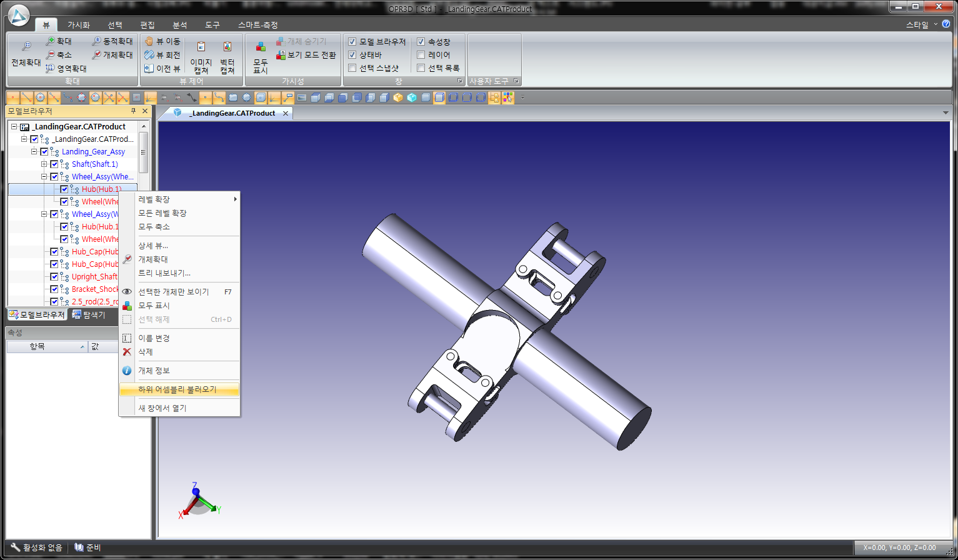Open the 레벨 확장 submenu arrow
Screen dimensions: 958x560
click(x=235, y=199)
